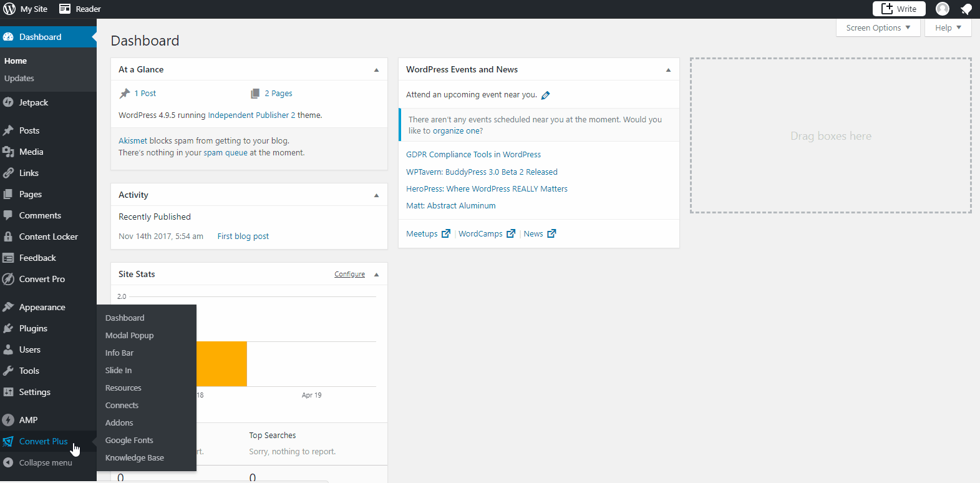This screenshot has width=980, height=483.
Task: Open Slide In submenu item
Action: 119,370
